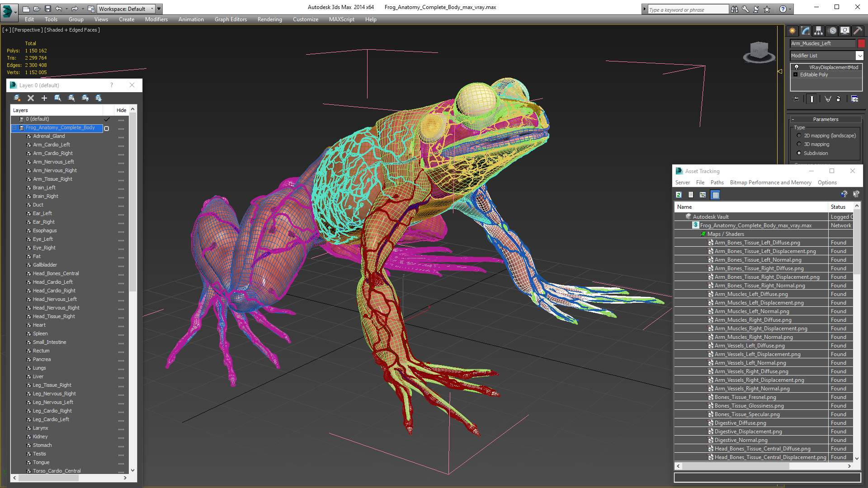Click the binoculars search icon

(x=735, y=9)
